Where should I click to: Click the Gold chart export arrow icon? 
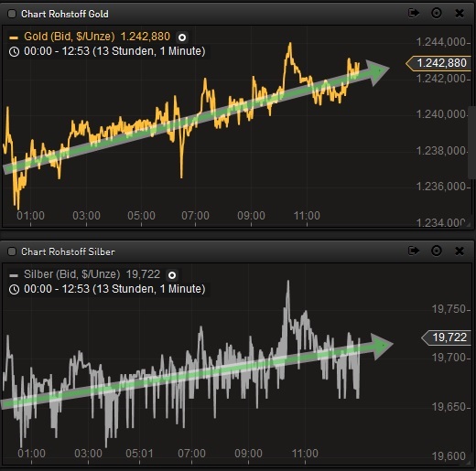coord(414,13)
